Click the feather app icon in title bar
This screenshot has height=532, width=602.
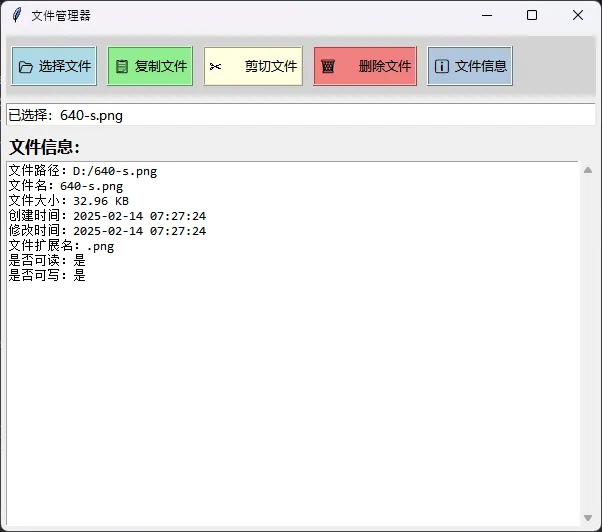(x=16, y=15)
